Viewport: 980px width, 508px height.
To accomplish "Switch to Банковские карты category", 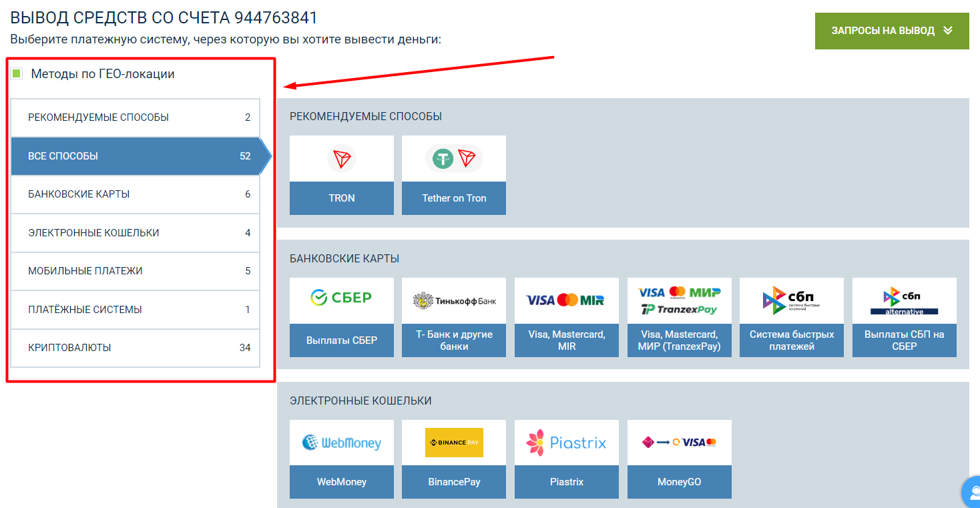I will 135,194.
